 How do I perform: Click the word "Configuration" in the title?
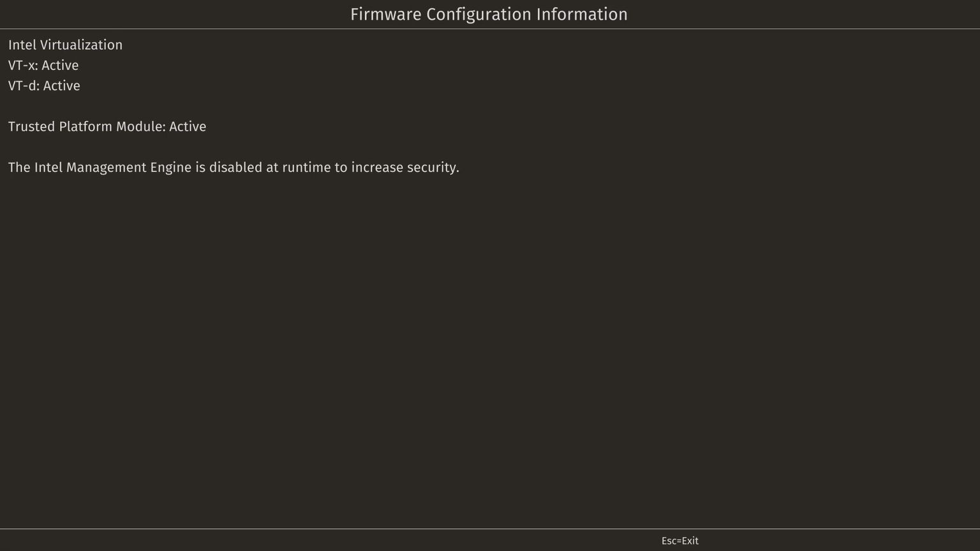pos(479,15)
